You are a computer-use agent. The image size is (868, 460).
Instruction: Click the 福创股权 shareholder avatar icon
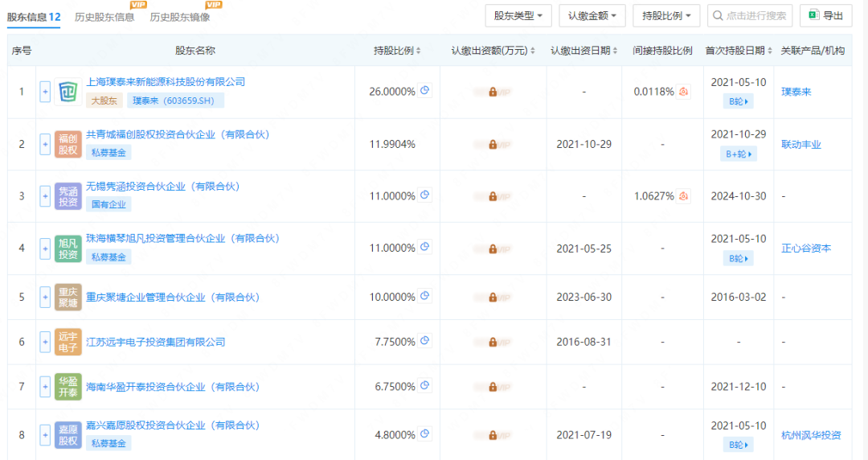coord(68,144)
